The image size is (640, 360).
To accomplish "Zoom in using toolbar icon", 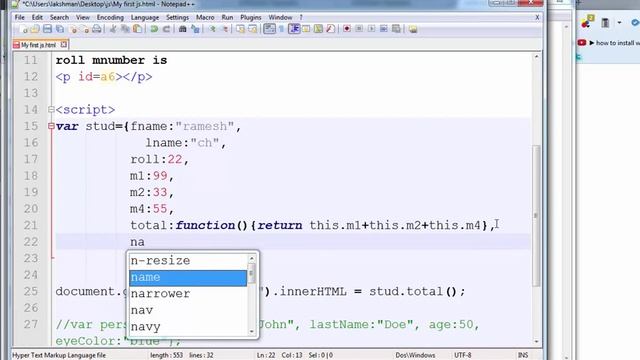I will click(x=212, y=29).
